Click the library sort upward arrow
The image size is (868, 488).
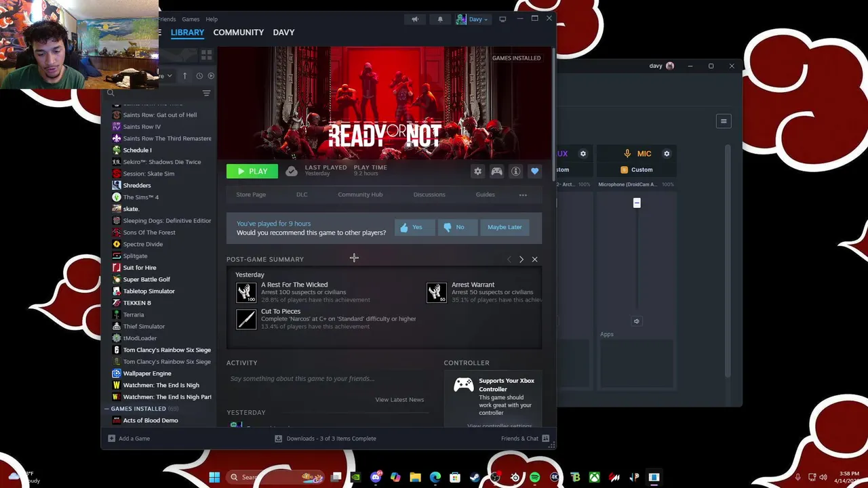184,76
